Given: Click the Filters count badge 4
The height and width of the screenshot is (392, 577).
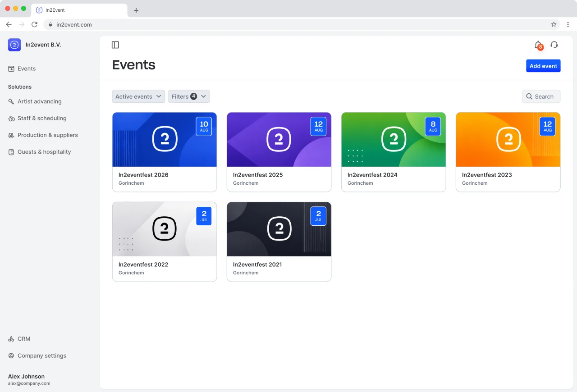Looking at the screenshot, I should click(x=193, y=96).
